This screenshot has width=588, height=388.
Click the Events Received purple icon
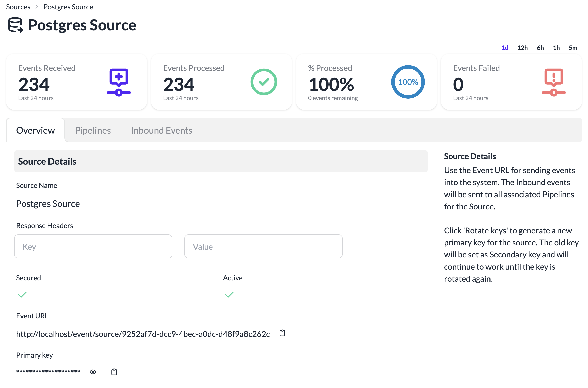(119, 82)
